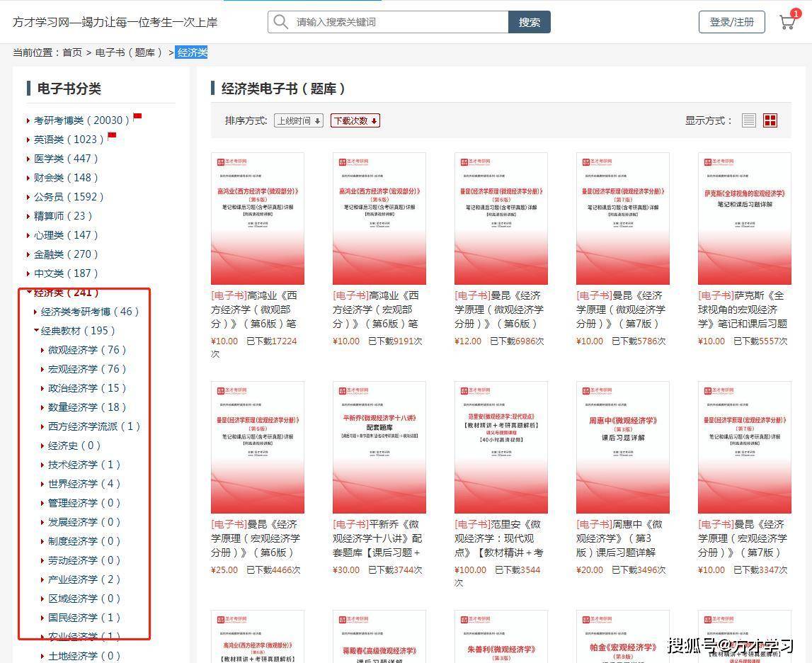The image size is (812, 663).
Task: Open the shopping cart icon
Action: click(787, 22)
